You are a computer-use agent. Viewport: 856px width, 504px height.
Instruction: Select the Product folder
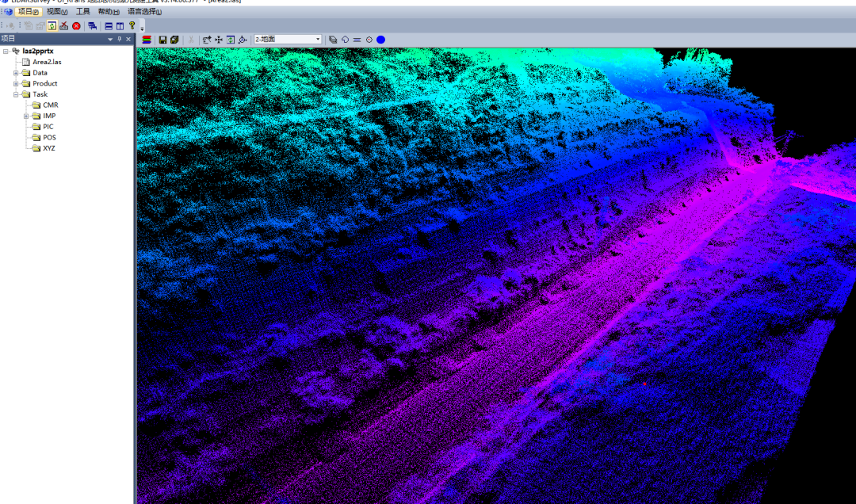point(44,83)
